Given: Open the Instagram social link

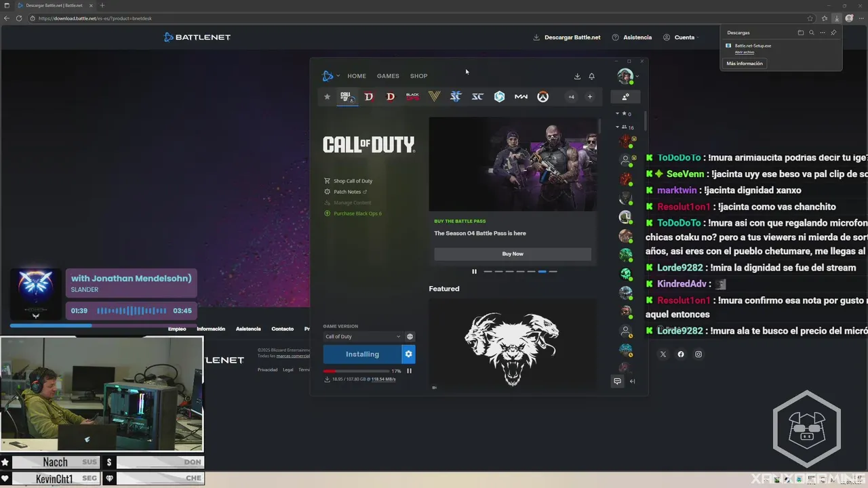Looking at the screenshot, I should (698, 354).
